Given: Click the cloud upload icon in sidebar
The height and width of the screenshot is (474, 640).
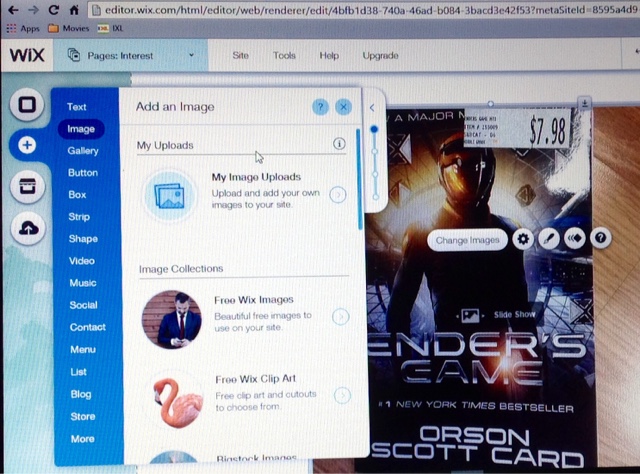Looking at the screenshot, I should click(28, 228).
